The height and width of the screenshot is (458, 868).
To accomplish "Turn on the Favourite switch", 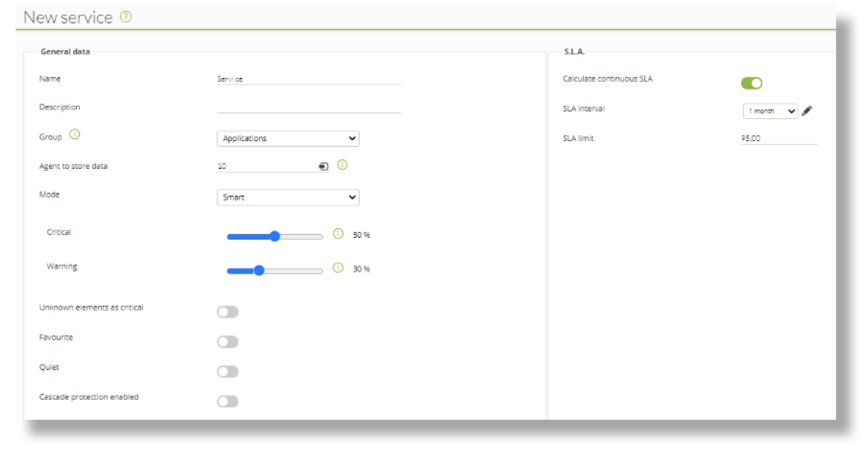I will 228,342.
